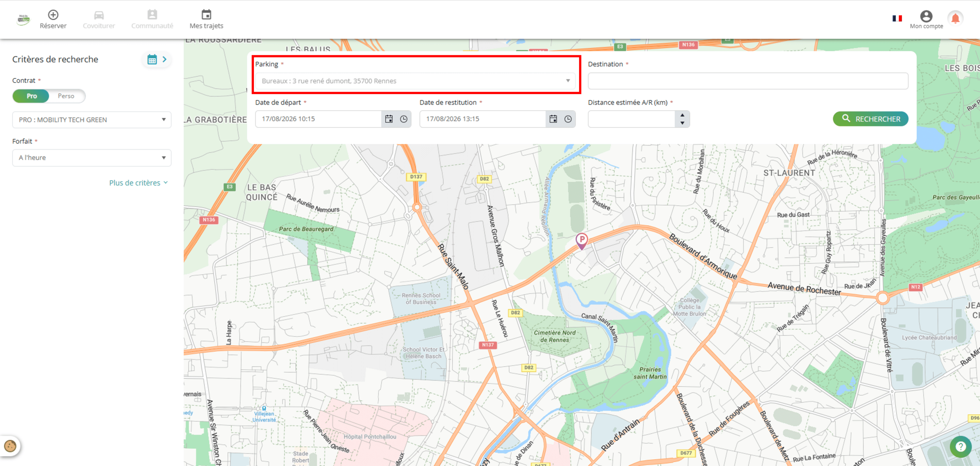Viewport: 980px width, 466px height.
Task: Open the cookie settings icon
Action: [x=10, y=446]
